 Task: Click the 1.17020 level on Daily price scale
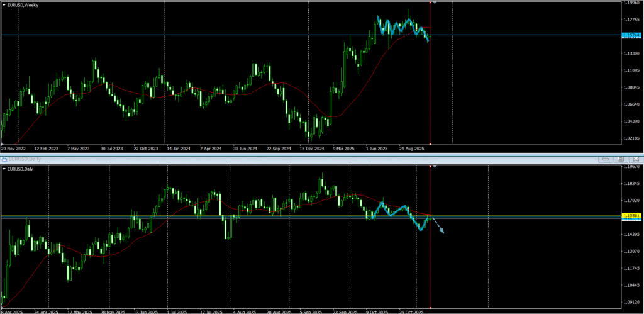pos(631,200)
